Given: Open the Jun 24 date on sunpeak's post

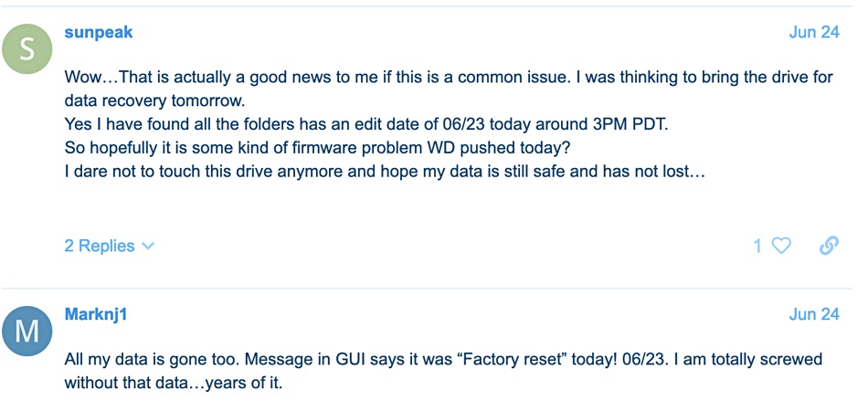Looking at the screenshot, I should coord(814,32).
